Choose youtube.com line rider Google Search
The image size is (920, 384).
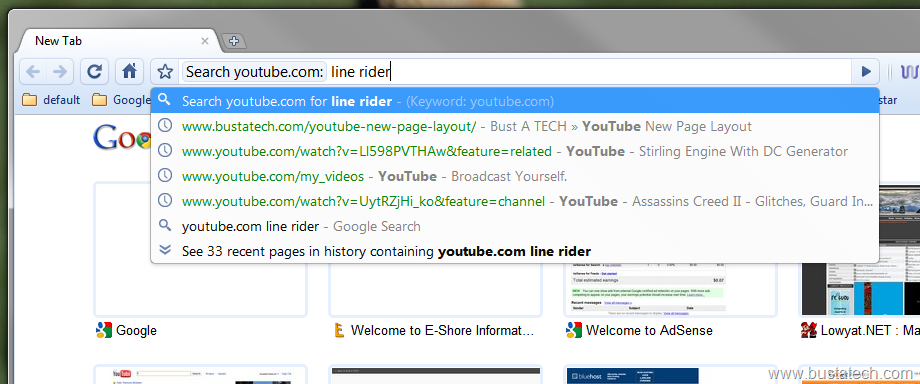coord(515,226)
